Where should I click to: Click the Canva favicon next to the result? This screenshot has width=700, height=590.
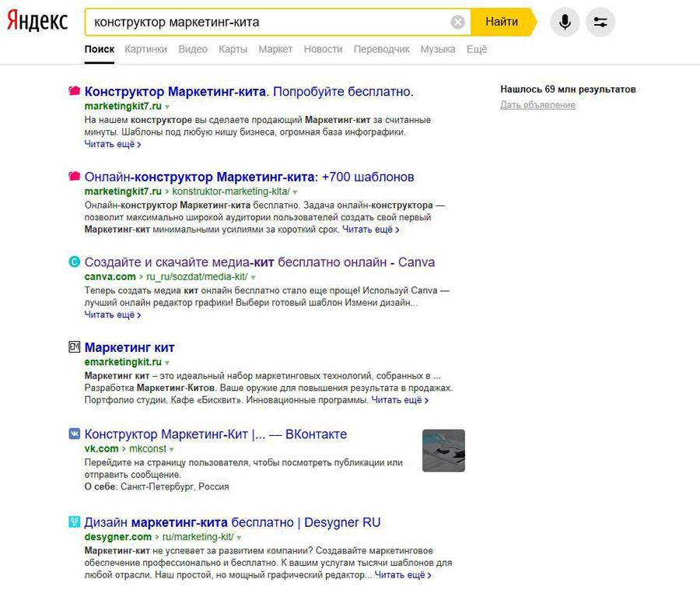tap(75, 262)
